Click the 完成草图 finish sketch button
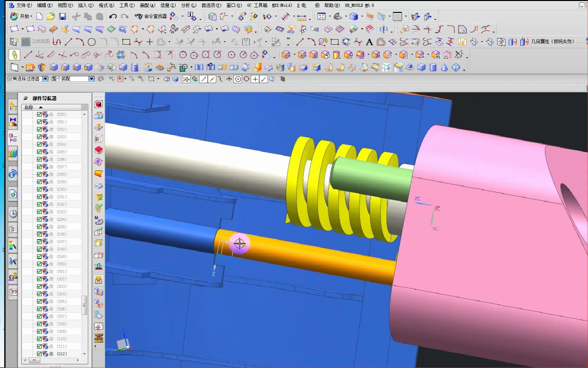Viewport: 588px width, 368px height. click(x=35, y=42)
